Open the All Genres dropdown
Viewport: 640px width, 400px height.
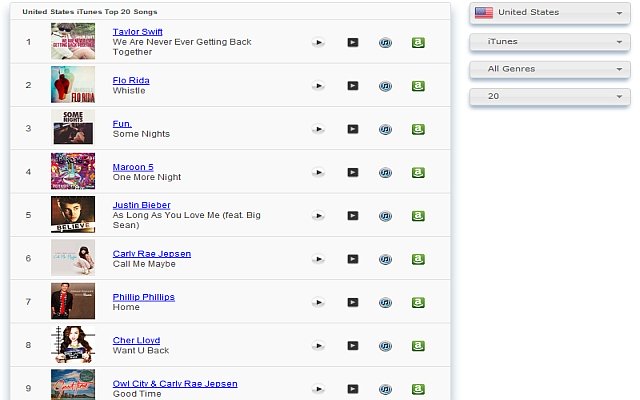click(550, 69)
